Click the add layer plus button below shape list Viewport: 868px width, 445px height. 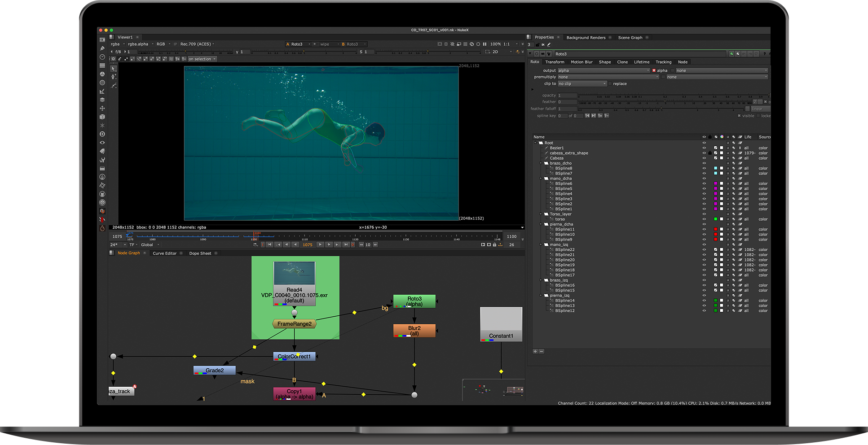535,351
